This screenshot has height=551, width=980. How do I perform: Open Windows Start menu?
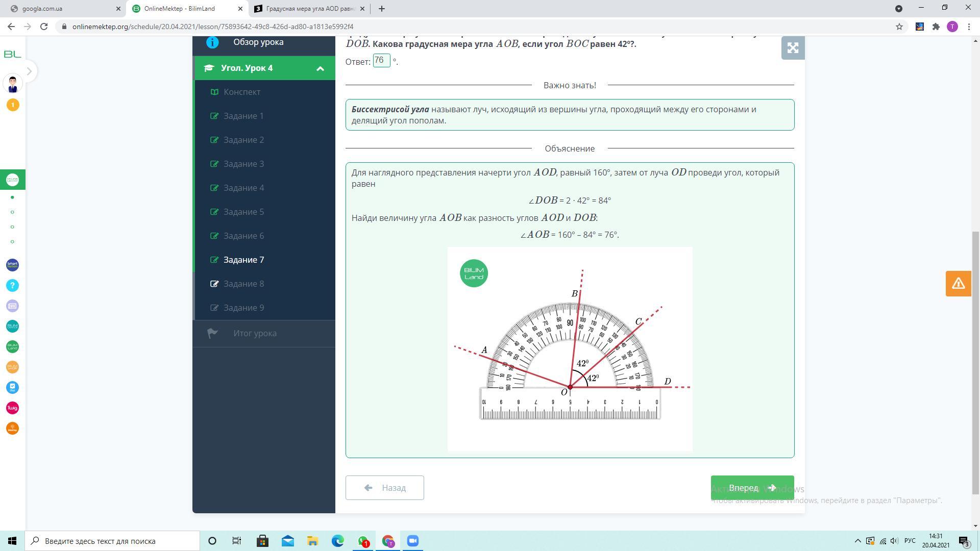pos(12,541)
